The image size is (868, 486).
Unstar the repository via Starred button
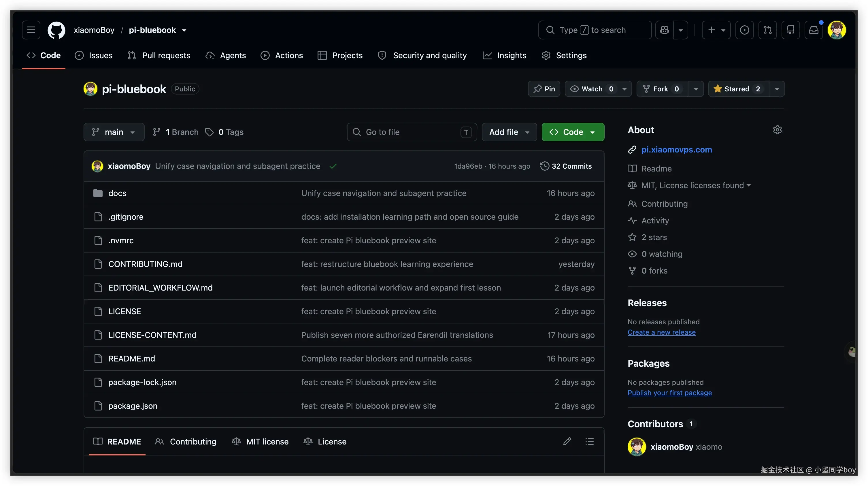(x=739, y=89)
